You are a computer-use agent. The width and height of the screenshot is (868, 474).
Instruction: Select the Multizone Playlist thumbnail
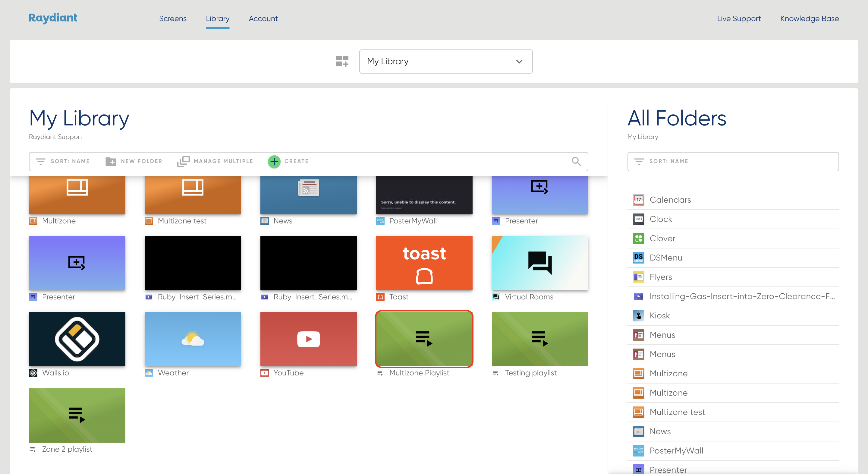pos(424,339)
